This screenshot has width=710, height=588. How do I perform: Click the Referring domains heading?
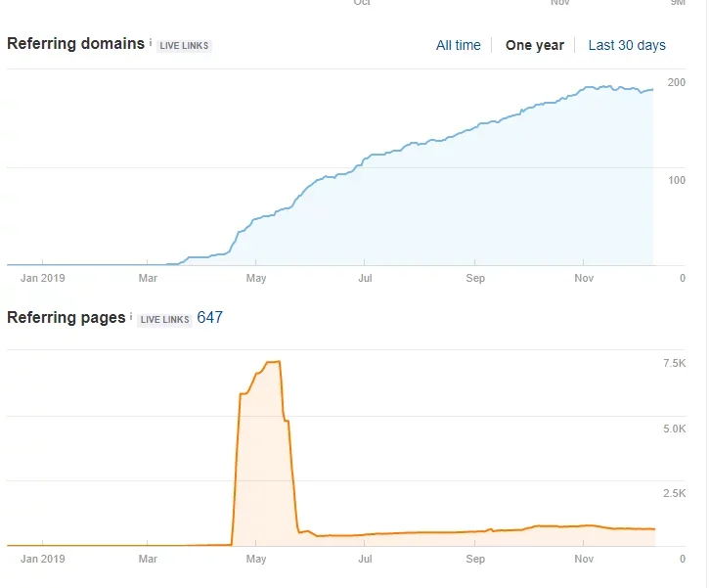click(75, 44)
